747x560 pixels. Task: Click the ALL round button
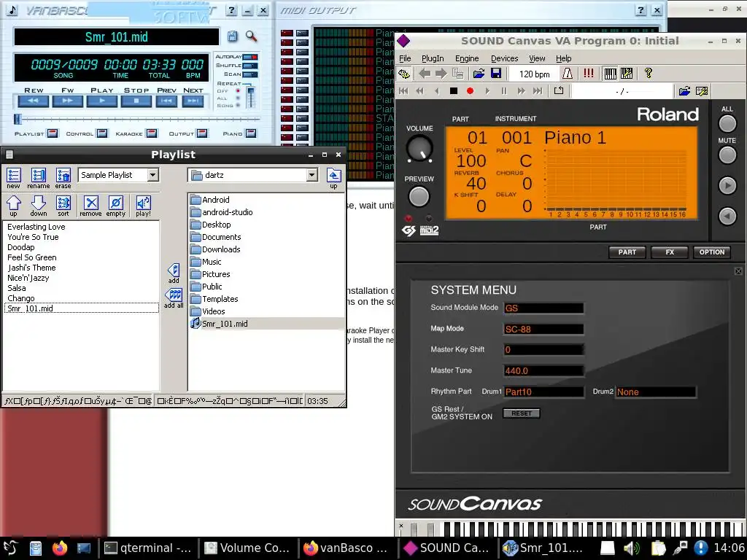point(727,123)
